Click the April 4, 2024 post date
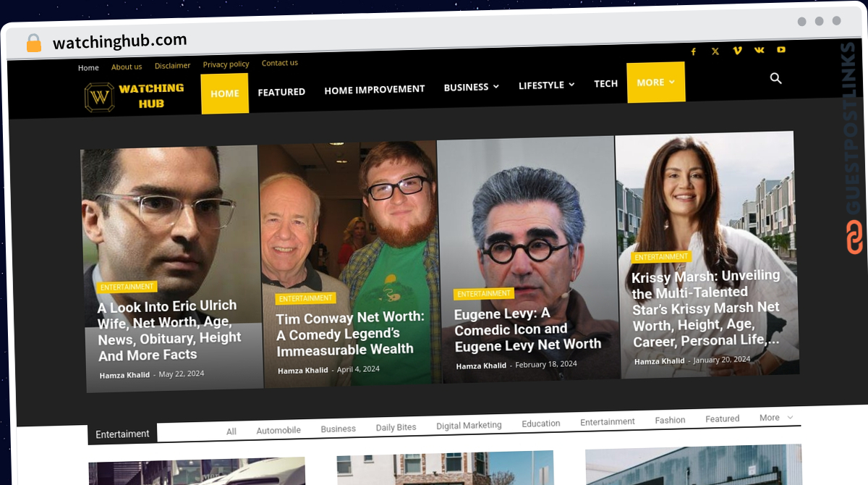Viewport: 868px width, 485px height. (x=358, y=369)
